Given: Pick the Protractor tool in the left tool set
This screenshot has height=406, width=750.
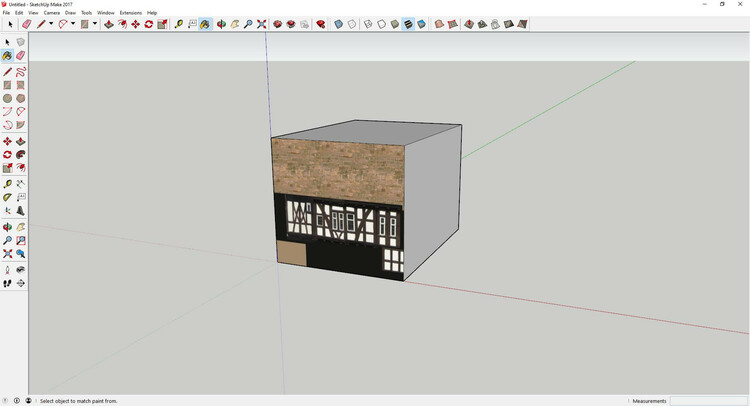Looking at the screenshot, I should [x=7, y=197].
